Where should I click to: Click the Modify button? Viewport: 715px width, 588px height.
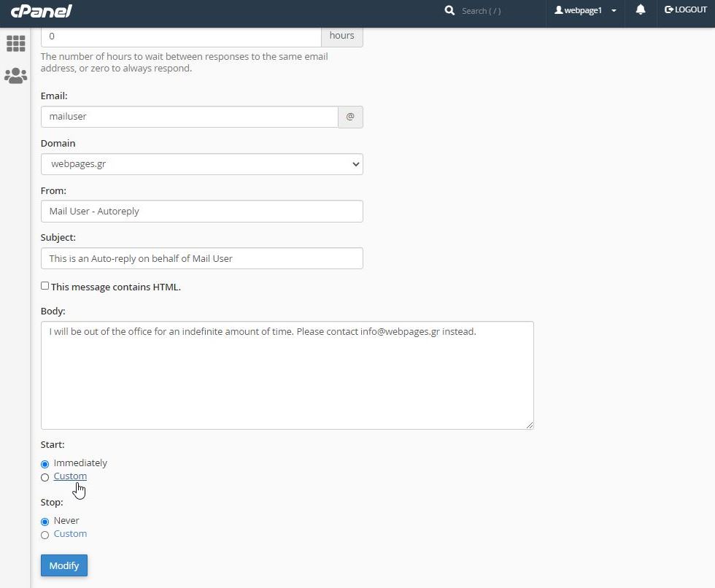pyautogui.click(x=64, y=565)
